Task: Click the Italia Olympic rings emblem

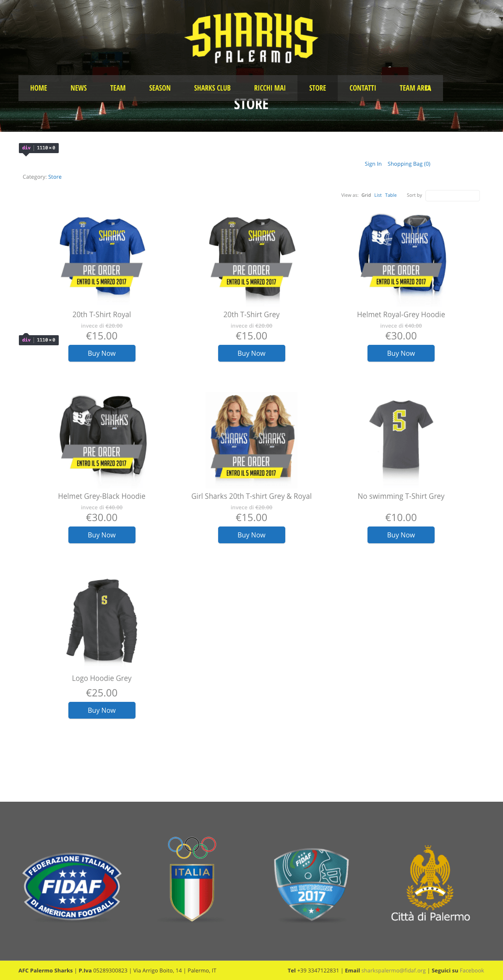Action: [x=192, y=879]
